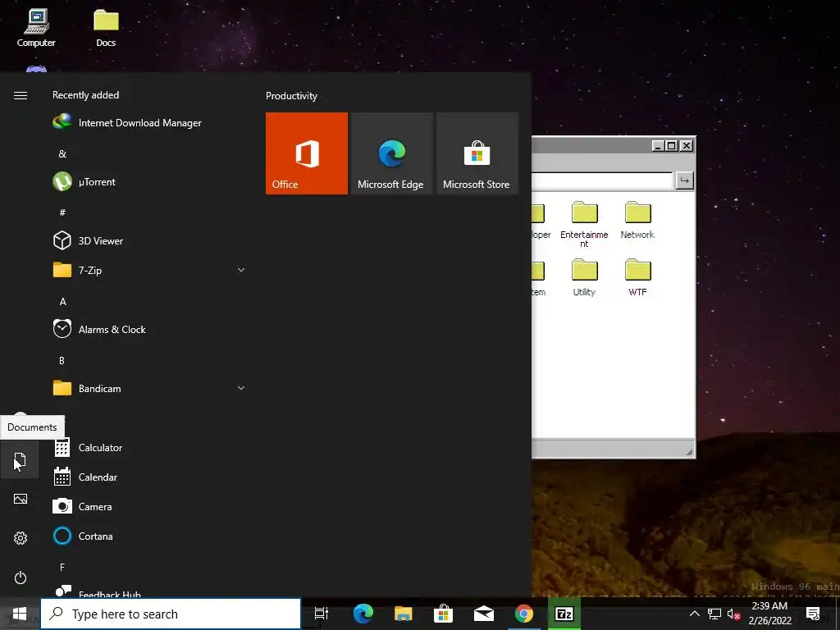Open the Computer desktop icon
The image size is (840, 630).
(36, 28)
